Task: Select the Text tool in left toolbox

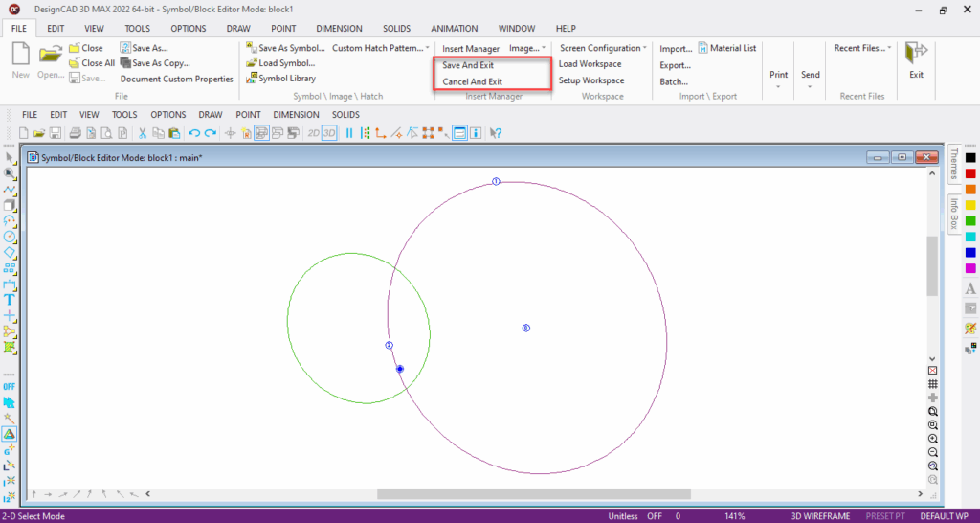Action: coord(10,300)
